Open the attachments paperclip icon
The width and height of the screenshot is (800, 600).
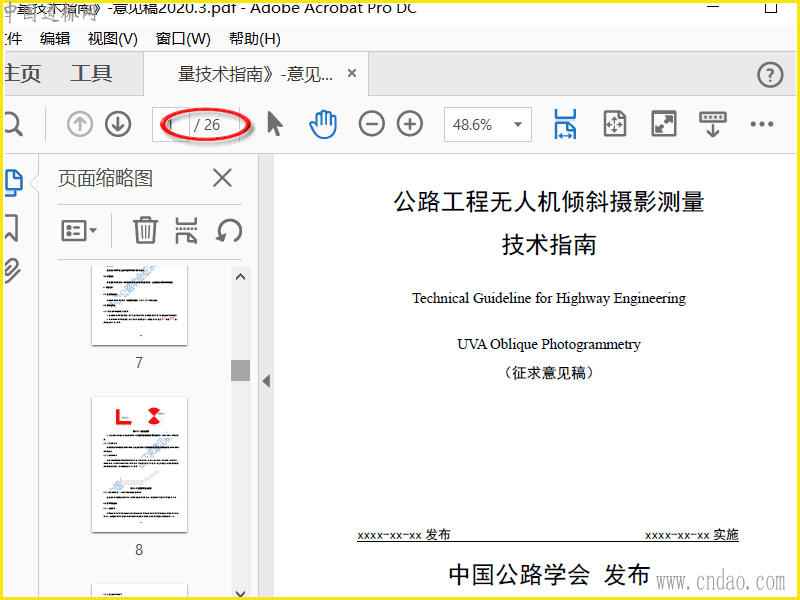pos(12,270)
